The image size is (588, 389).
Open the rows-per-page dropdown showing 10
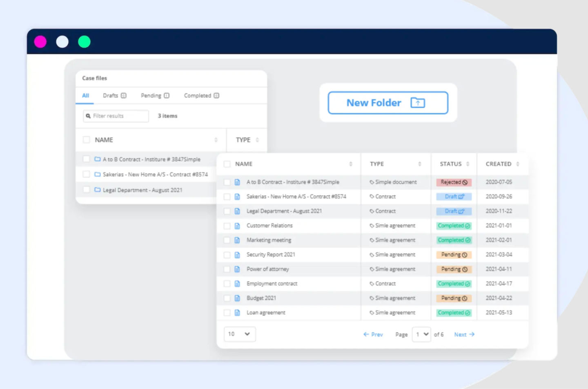(x=240, y=334)
